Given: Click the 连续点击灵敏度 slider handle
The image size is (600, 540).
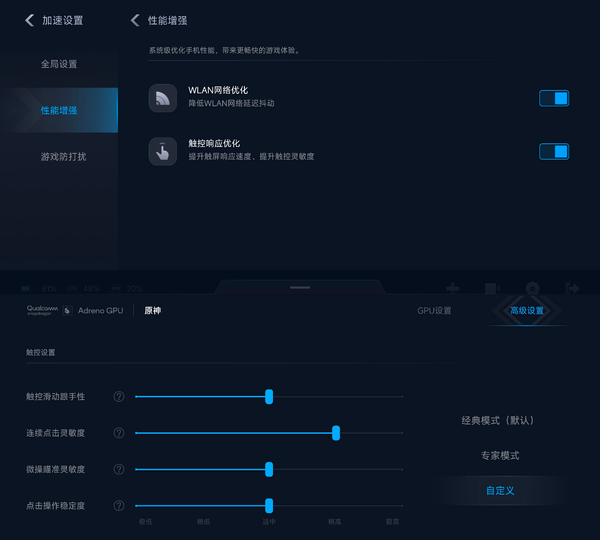Looking at the screenshot, I should 336,433.
